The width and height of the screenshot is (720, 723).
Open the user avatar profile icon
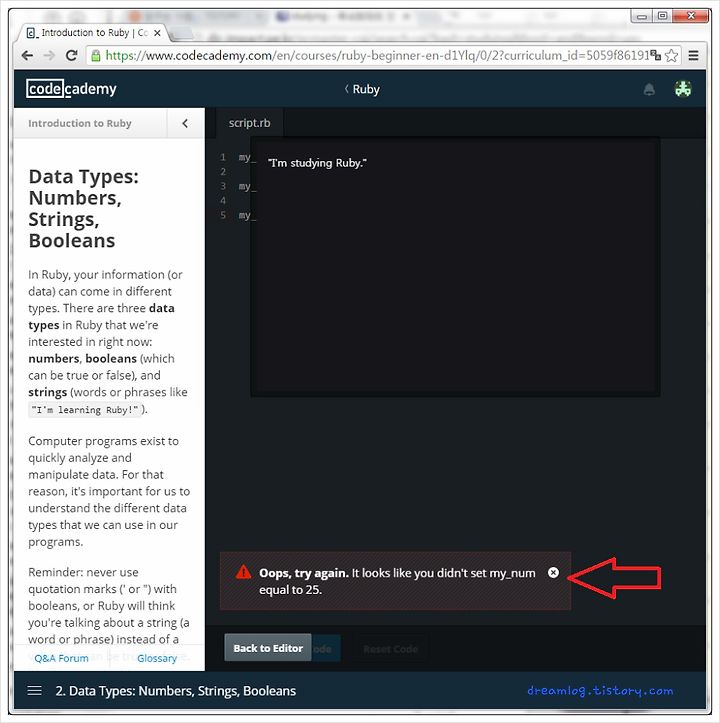tap(683, 89)
